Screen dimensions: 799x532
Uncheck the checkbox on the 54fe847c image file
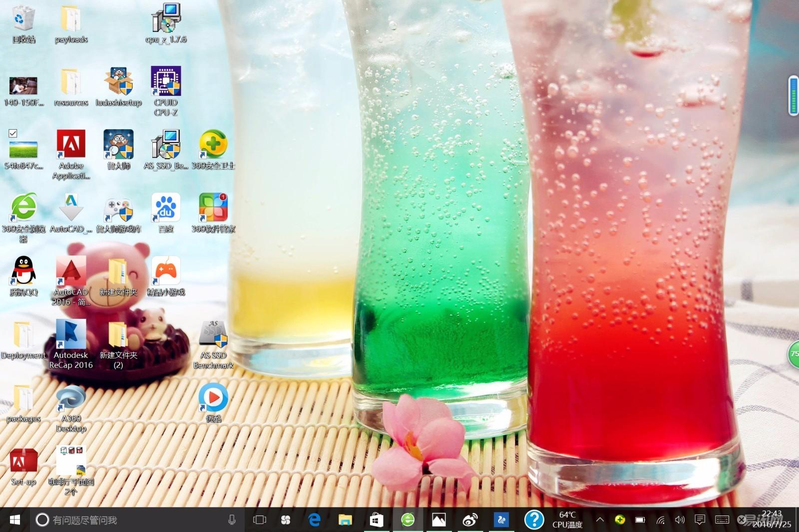coord(13,133)
